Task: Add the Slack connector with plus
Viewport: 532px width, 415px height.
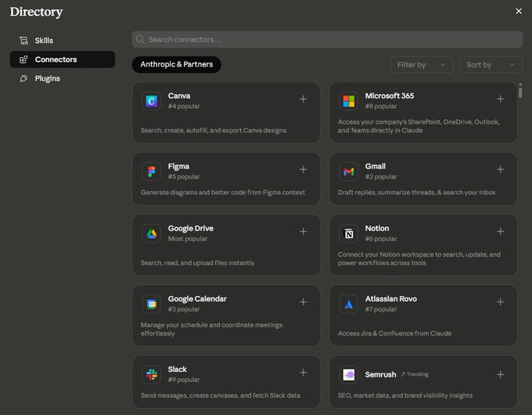Action: click(x=303, y=373)
